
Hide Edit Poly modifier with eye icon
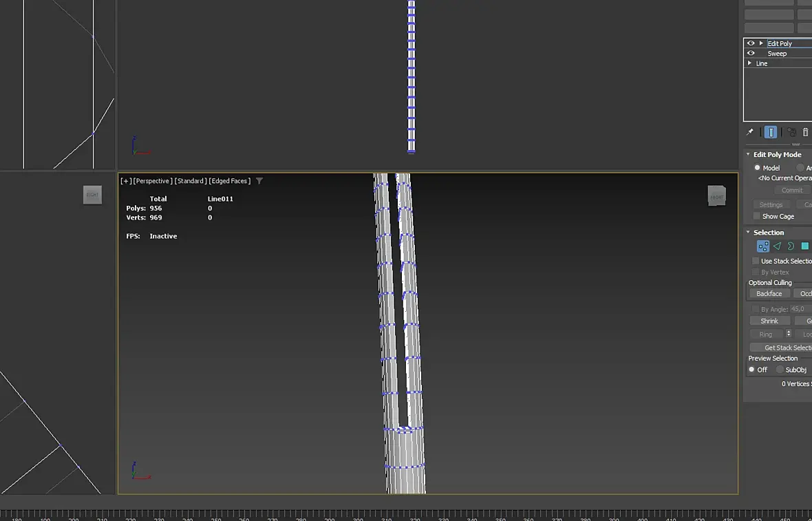(750, 43)
